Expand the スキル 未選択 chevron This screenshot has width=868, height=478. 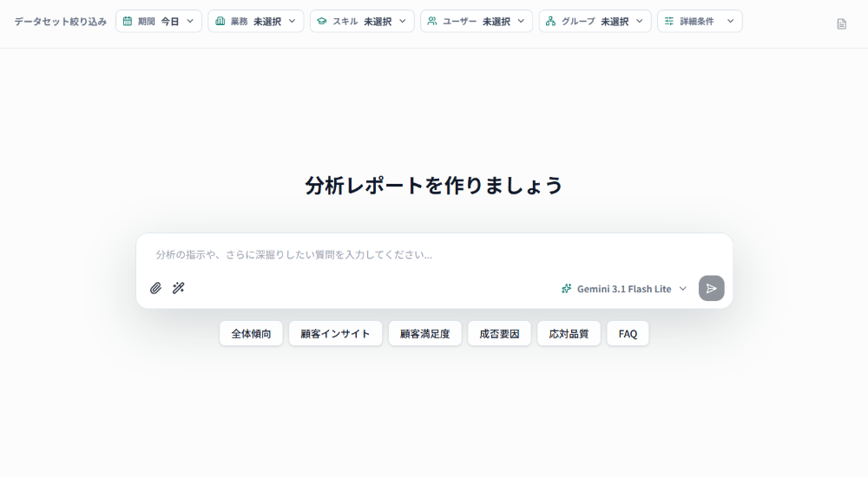click(x=403, y=21)
